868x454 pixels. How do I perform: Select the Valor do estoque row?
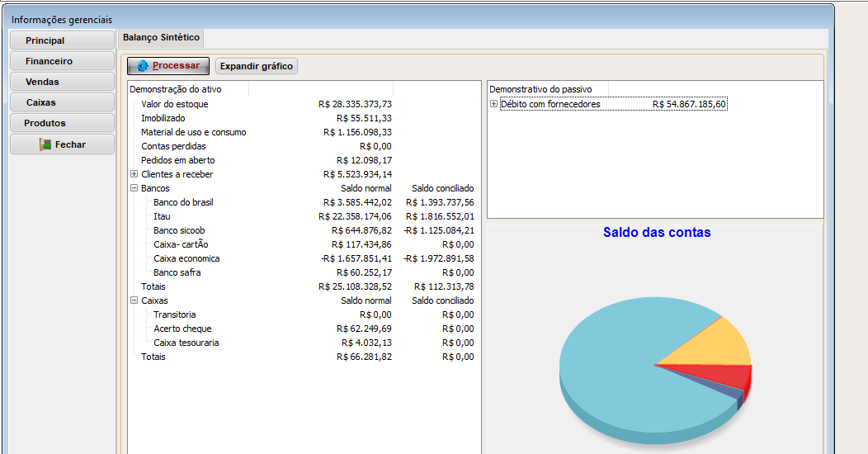coord(175,104)
